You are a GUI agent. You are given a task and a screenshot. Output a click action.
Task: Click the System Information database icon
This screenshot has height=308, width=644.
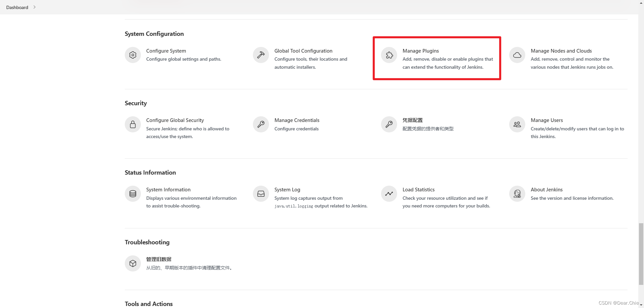(133, 194)
